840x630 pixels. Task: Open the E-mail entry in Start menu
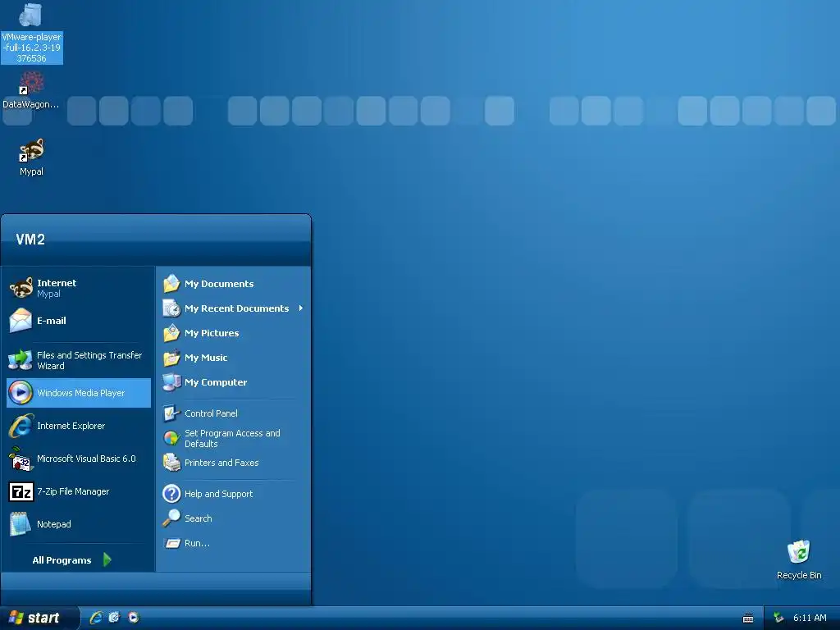pyautogui.click(x=79, y=321)
